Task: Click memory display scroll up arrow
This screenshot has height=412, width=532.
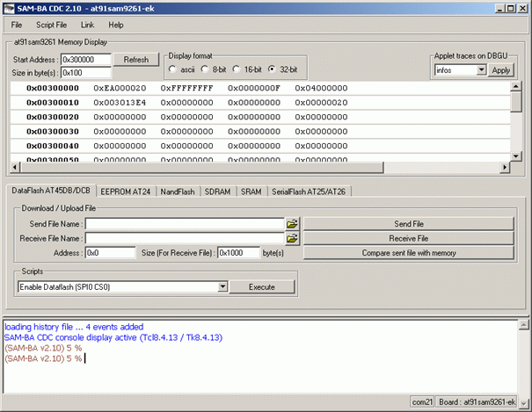Action: (515, 86)
